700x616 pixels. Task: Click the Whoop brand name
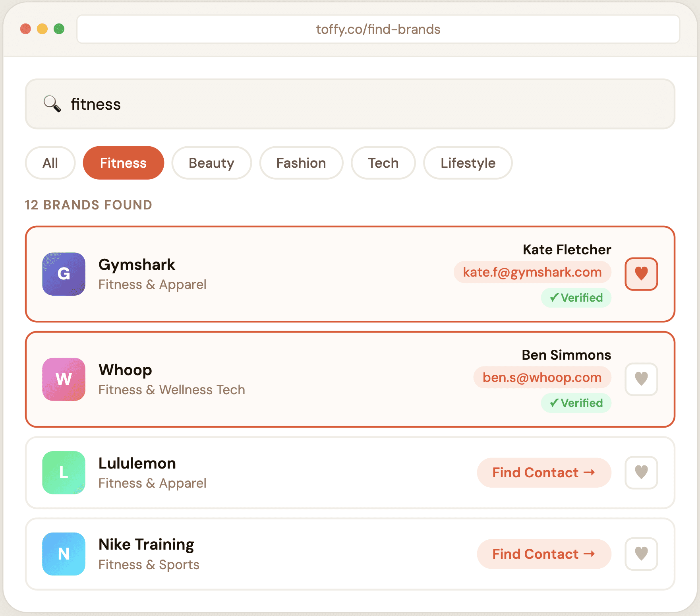pyautogui.click(x=125, y=370)
